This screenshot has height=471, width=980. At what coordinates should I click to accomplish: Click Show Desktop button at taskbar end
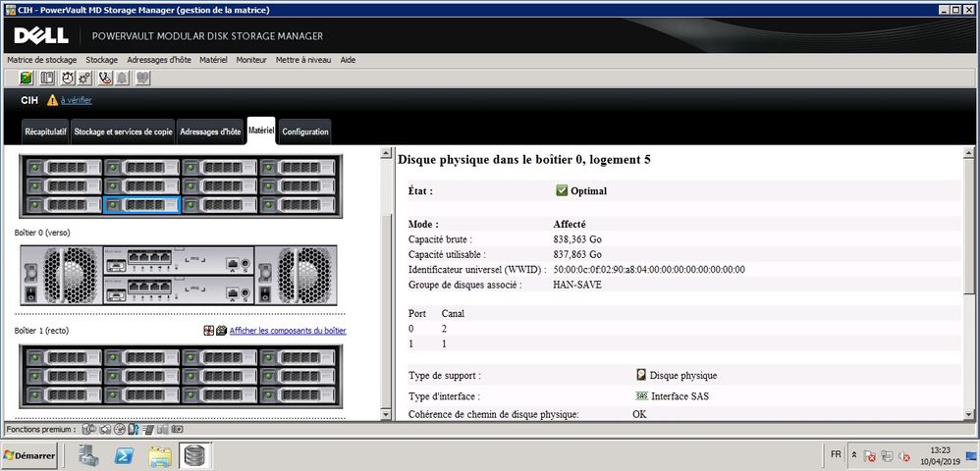(972, 455)
